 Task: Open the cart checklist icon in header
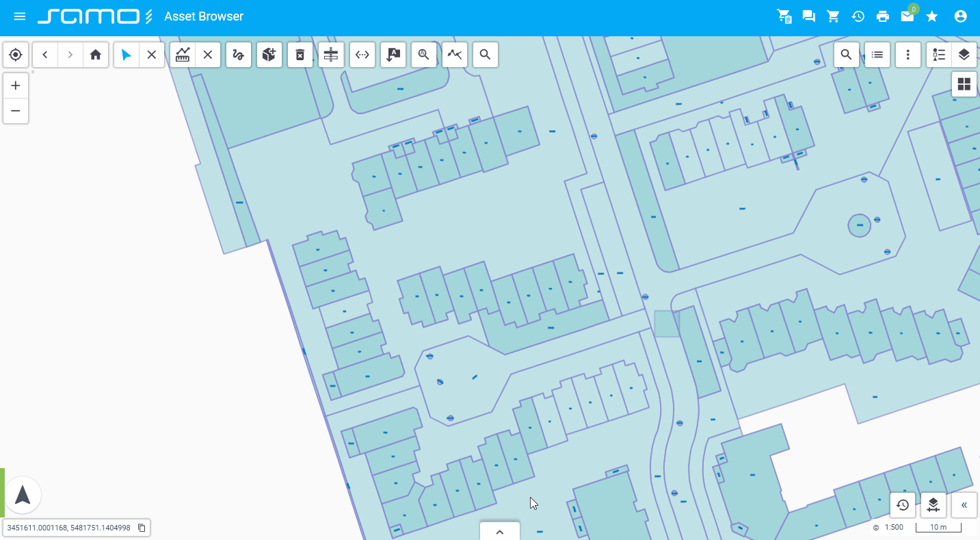tap(784, 16)
